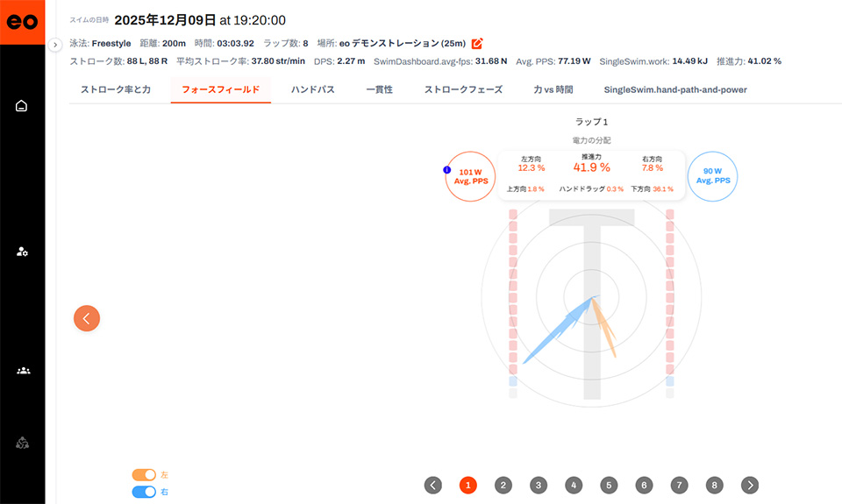Click the orange back arrow button
The height and width of the screenshot is (504, 842).
pyautogui.click(x=87, y=318)
